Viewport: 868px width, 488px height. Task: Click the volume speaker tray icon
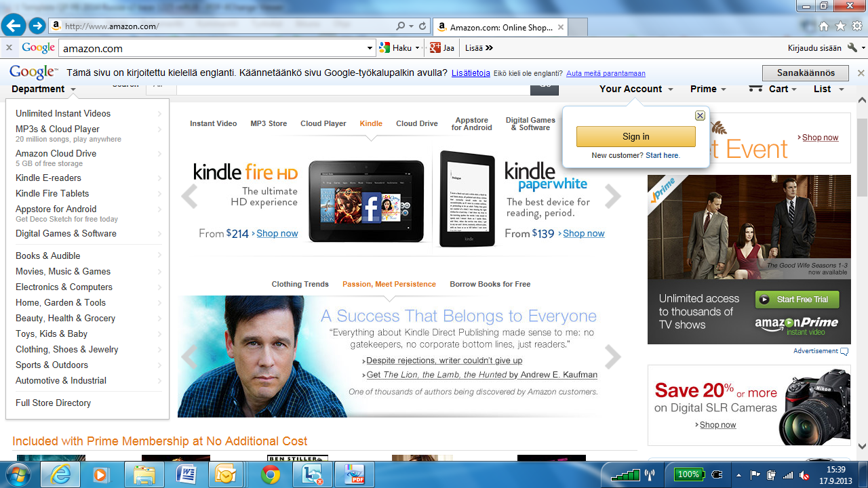805,474
